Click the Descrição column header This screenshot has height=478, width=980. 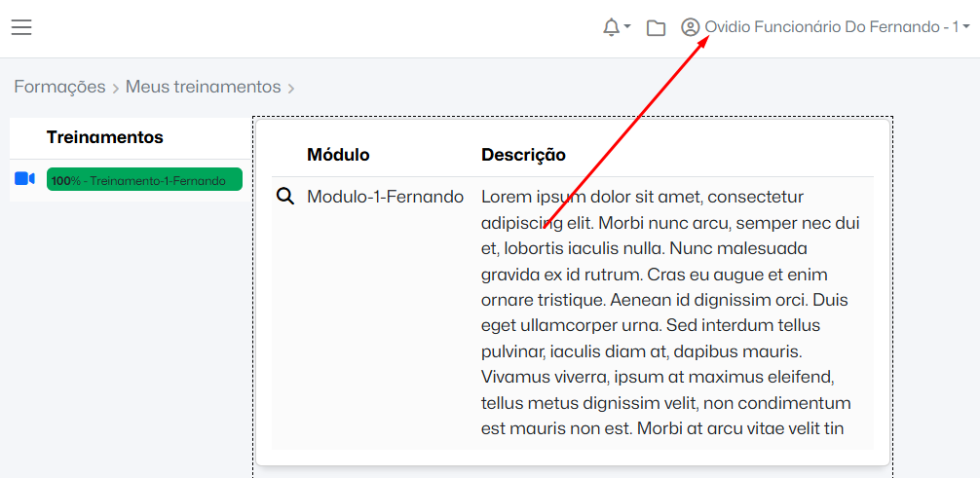[x=523, y=154]
